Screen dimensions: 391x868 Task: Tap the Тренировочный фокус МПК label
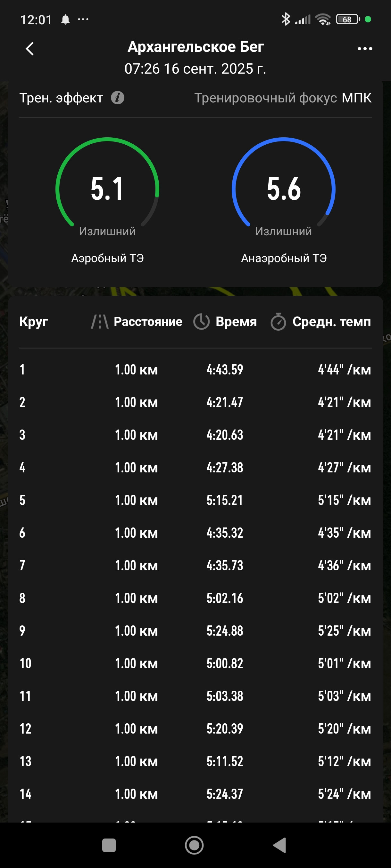pyautogui.click(x=283, y=98)
